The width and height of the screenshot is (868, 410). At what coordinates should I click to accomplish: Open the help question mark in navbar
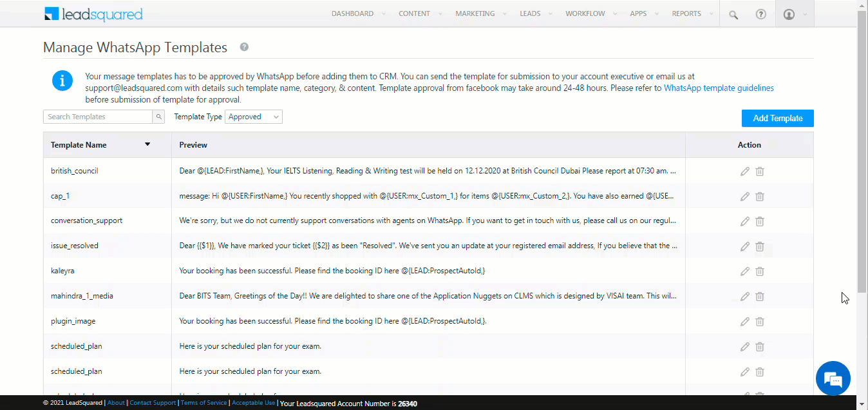click(x=761, y=14)
